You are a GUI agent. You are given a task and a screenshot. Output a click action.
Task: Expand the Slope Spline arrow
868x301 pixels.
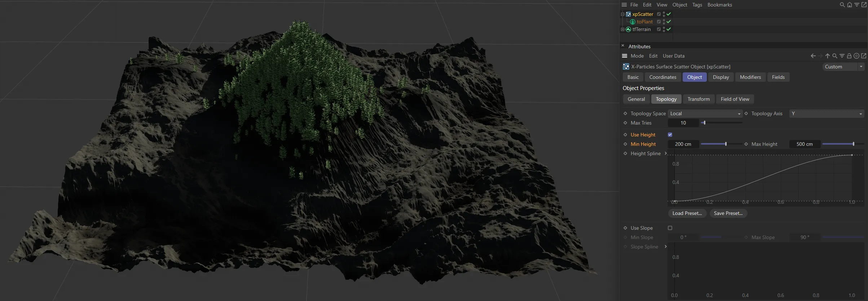[x=666, y=247]
